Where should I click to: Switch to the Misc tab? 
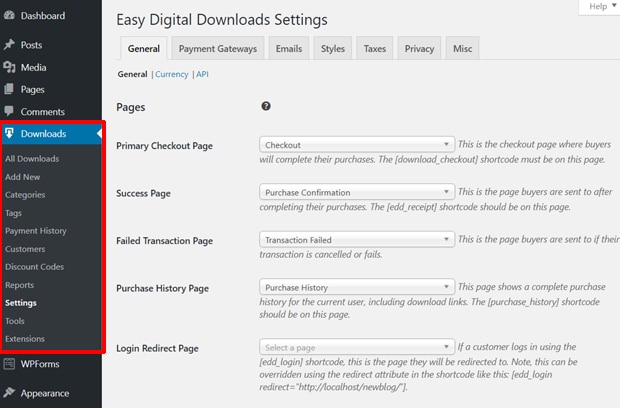463,49
